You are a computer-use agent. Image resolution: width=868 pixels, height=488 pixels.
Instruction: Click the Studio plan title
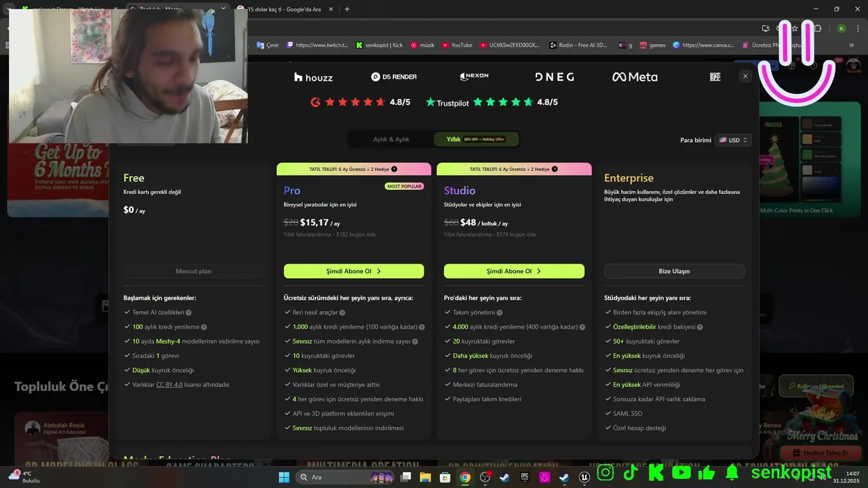pyautogui.click(x=460, y=190)
